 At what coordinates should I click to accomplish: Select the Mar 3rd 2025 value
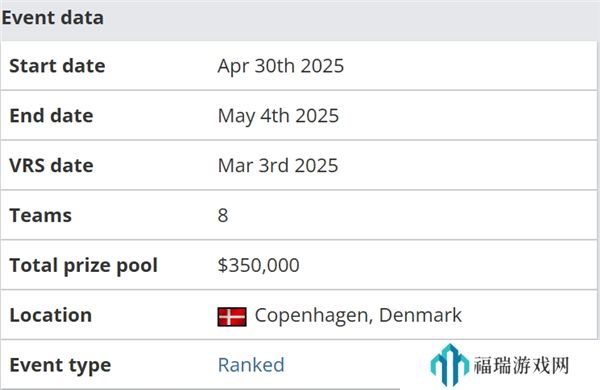click(x=278, y=166)
